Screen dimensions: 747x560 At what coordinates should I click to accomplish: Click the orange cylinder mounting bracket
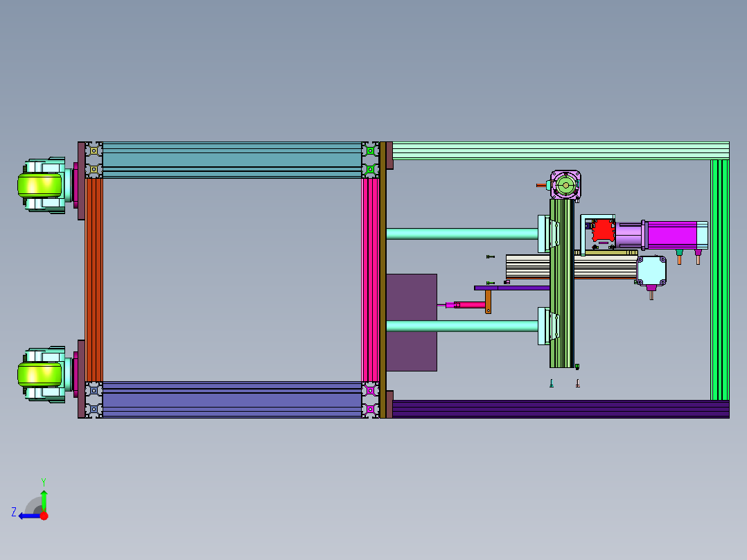(x=488, y=301)
